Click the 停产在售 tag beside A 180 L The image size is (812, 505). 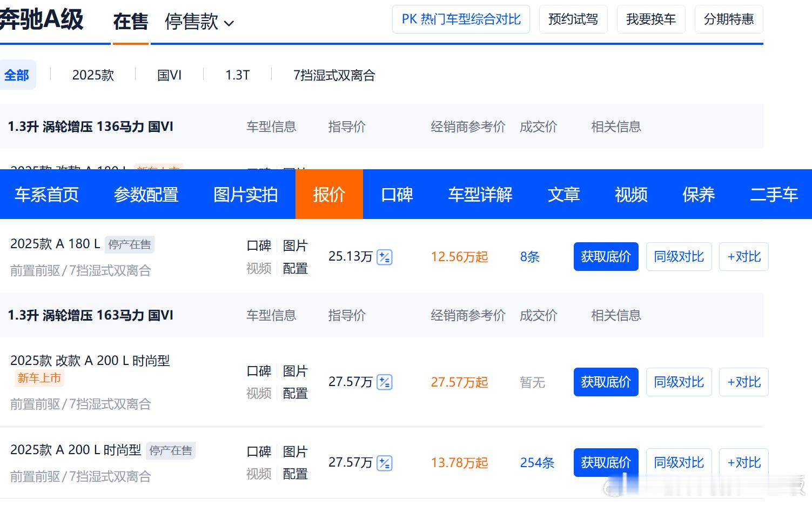pos(130,244)
